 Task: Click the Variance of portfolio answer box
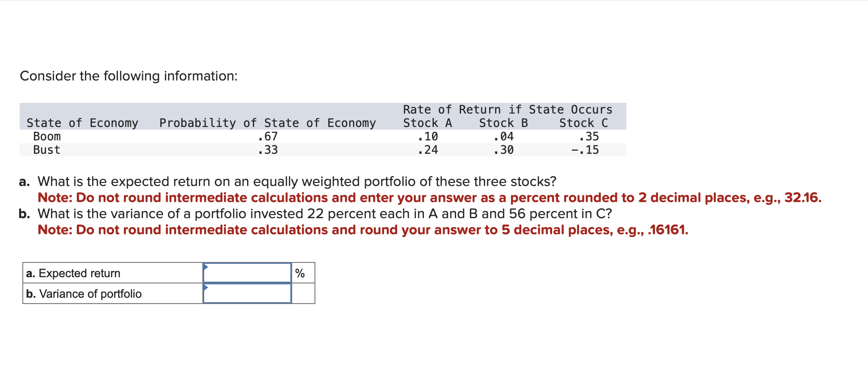(x=248, y=294)
